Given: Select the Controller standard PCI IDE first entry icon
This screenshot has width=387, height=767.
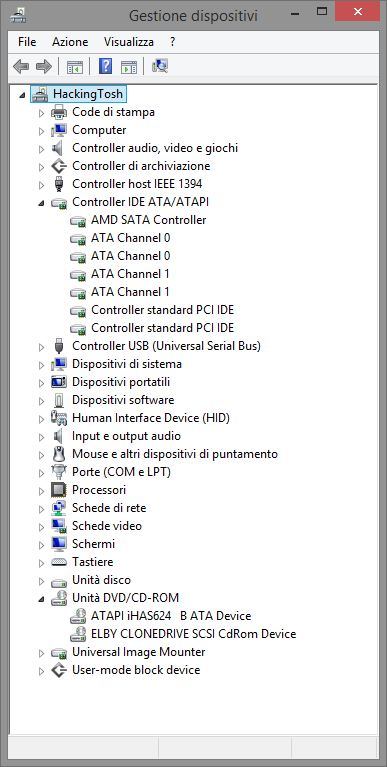Looking at the screenshot, I should tap(78, 311).
